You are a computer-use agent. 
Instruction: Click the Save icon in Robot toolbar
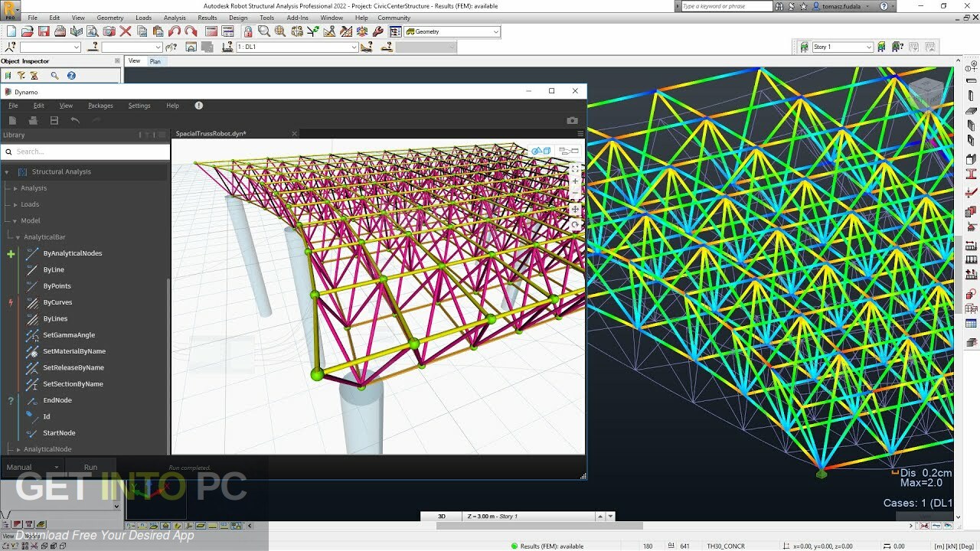[44, 32]
